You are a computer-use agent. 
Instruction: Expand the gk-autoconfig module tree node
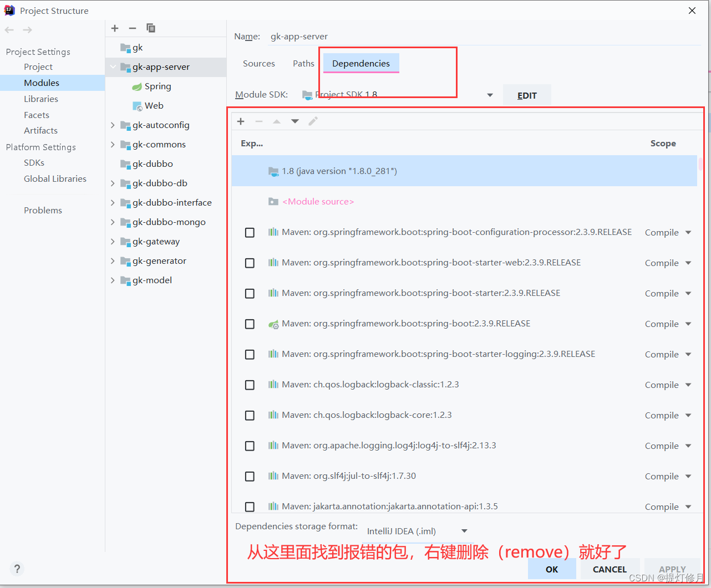point(113,125)
